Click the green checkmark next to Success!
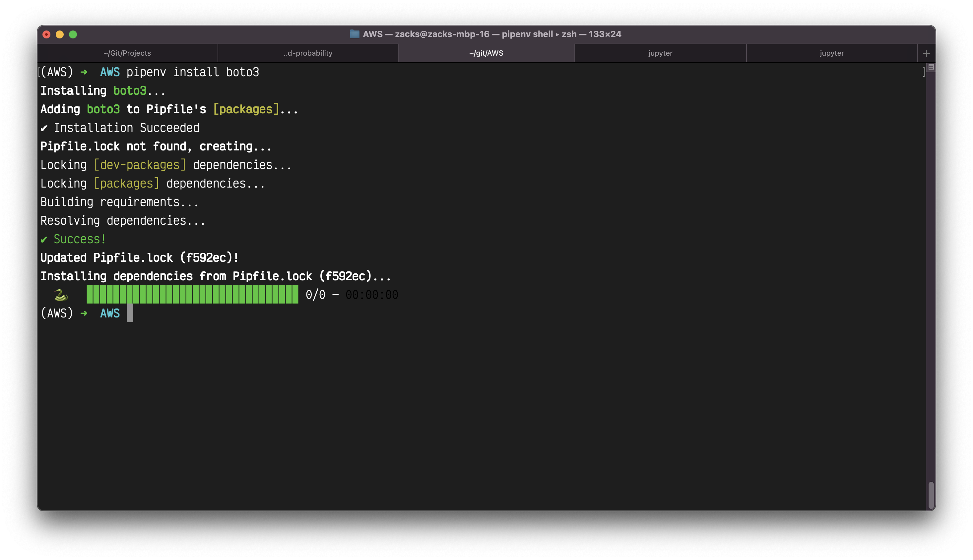Image resolution: width=973 pixels, height=560 pixels. [44, 240]
